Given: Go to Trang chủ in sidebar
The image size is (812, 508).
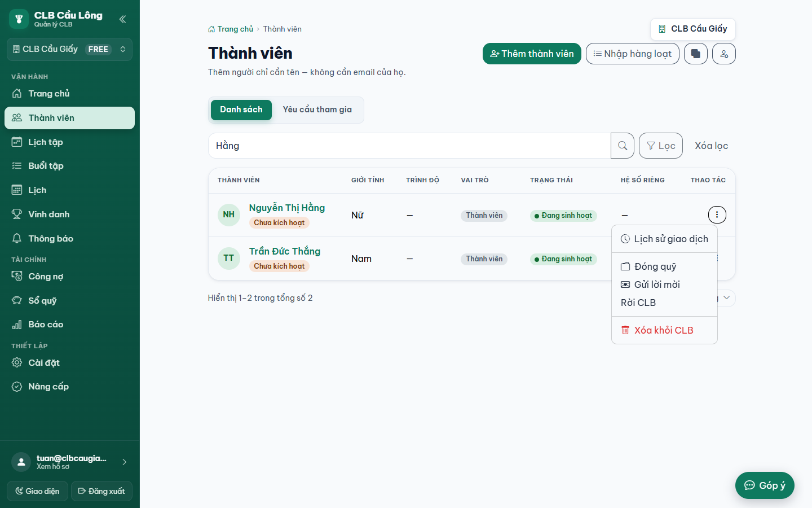Looking at the screenshot, I should point(69,94).
